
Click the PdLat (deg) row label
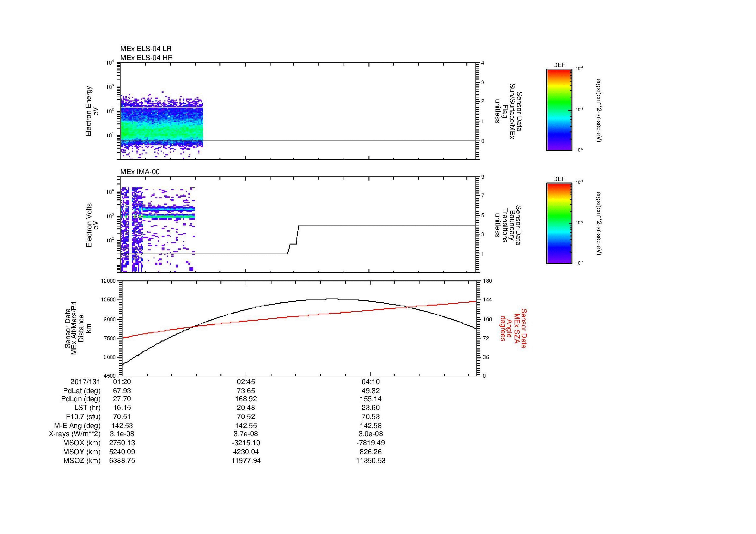(82, 391)
